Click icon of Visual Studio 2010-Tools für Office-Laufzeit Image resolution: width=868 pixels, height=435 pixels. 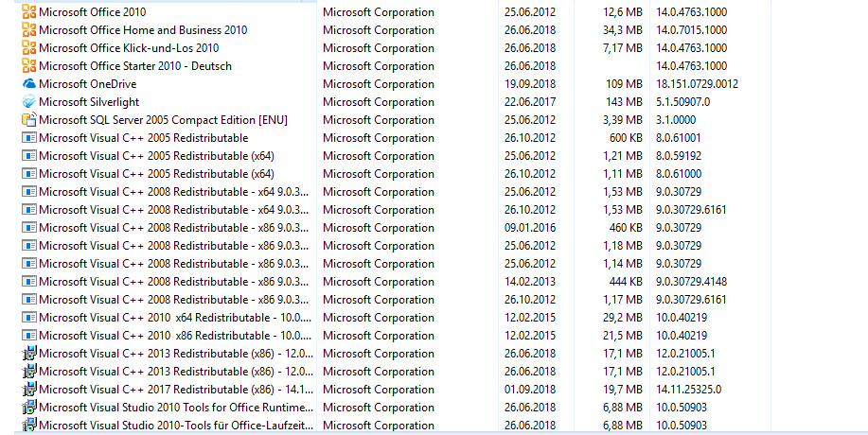click(x=28, y=425)
